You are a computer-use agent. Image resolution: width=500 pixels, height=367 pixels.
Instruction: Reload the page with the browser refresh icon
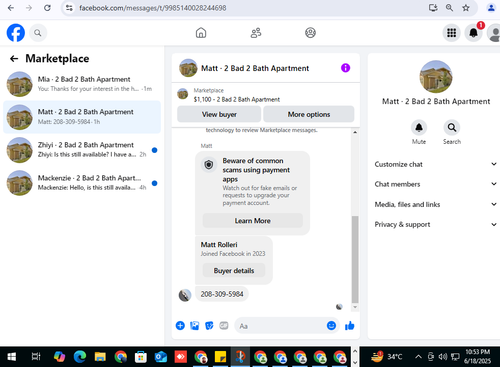coord(47,8)
